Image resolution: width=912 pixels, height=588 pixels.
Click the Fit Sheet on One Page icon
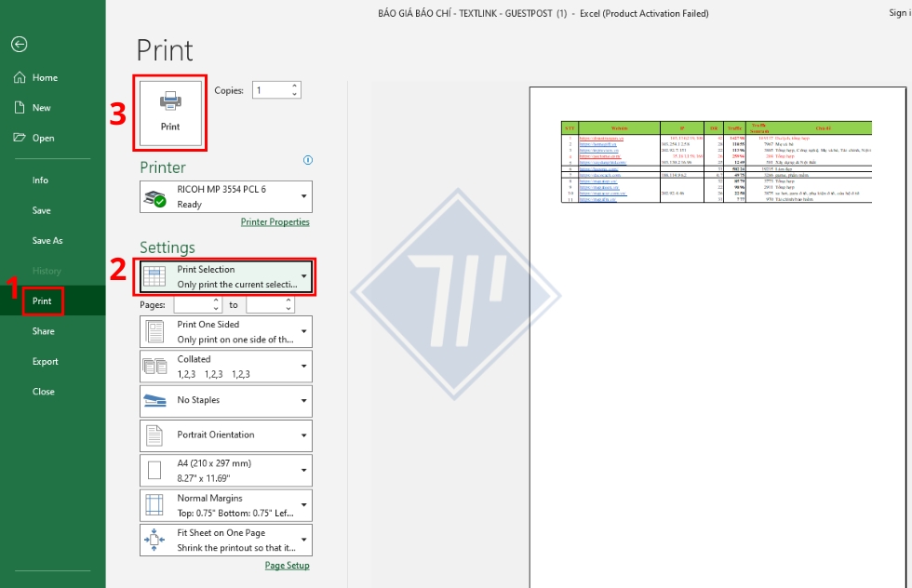coord(154,540)
